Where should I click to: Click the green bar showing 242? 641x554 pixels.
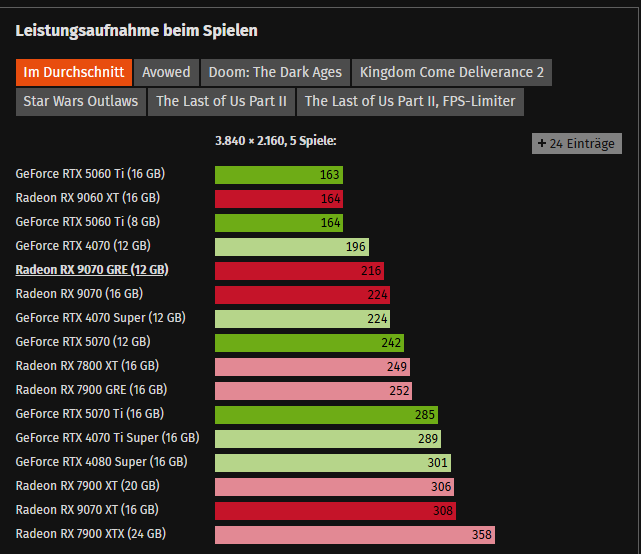[309, 343]
